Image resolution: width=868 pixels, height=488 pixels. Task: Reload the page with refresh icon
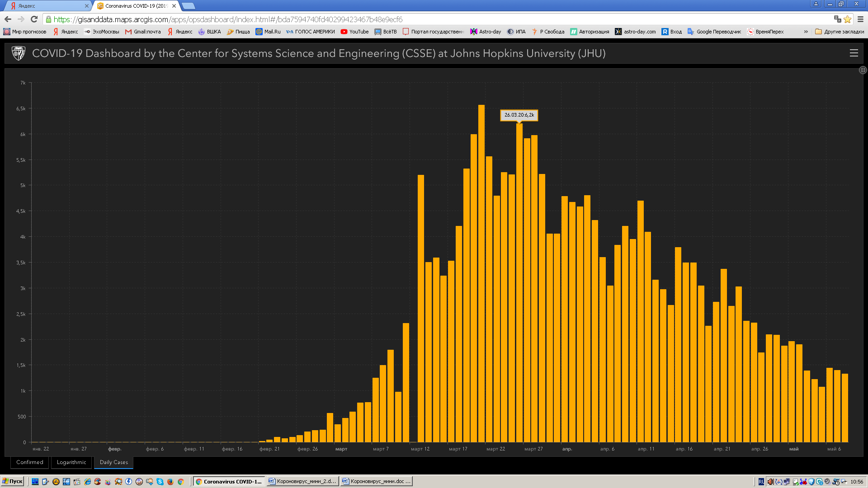(x=34, y=19)
